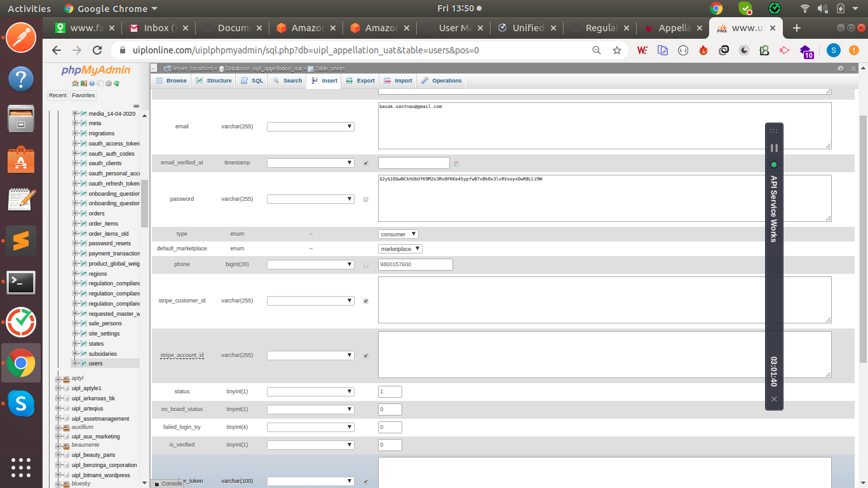Click the phpMyAdmin Home icon

tap(75, 83)
